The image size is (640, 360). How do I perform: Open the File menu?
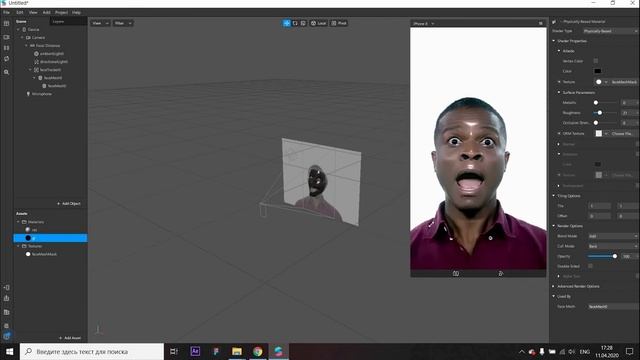[7, 13]
